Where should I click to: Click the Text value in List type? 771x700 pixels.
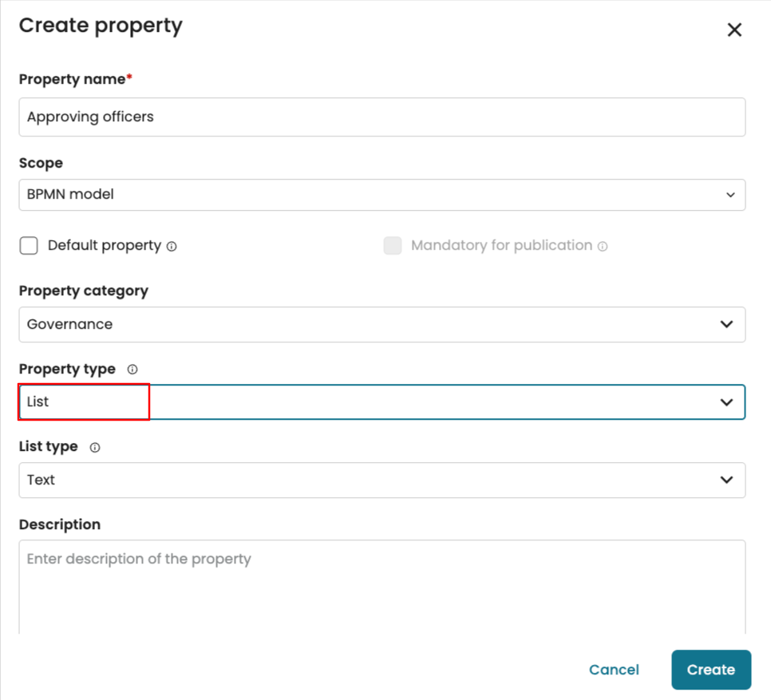pos(42,480)
